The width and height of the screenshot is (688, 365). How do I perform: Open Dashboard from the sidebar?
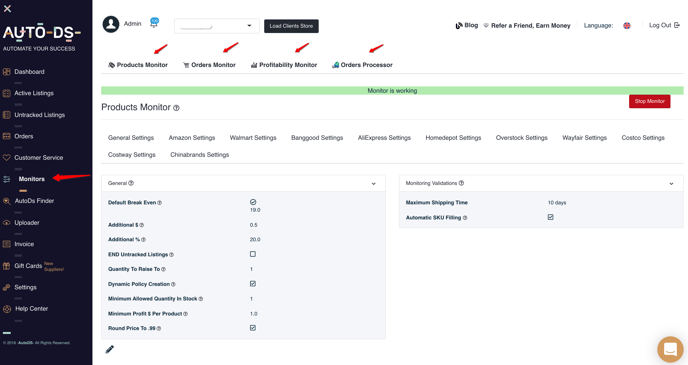(x=29, y=72)
